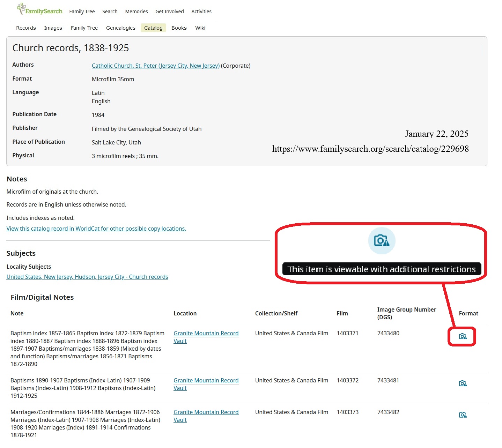Open the Memories menu
Image resolution: width=502 pixels, height=448 pixels.
(136, 12)
